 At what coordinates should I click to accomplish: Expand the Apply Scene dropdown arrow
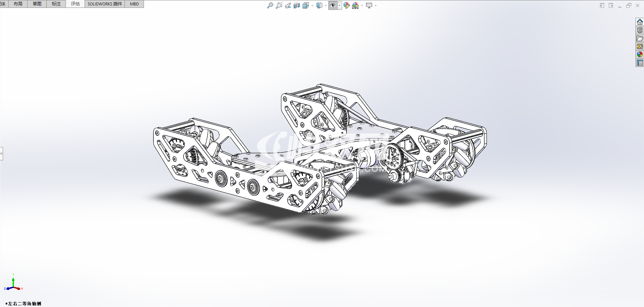362,5
